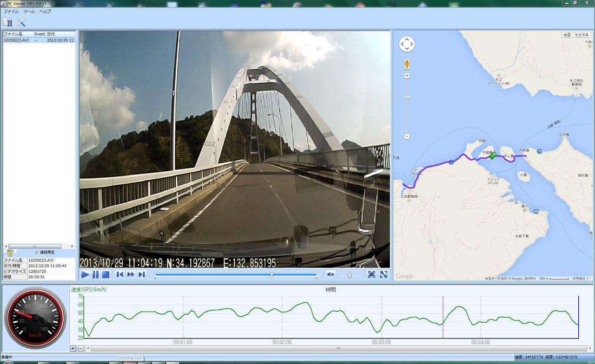Image resolution: width=595 pixels, height=364 pixels.
Task: Stop the video playback
Action: click(x=106, y=274)
